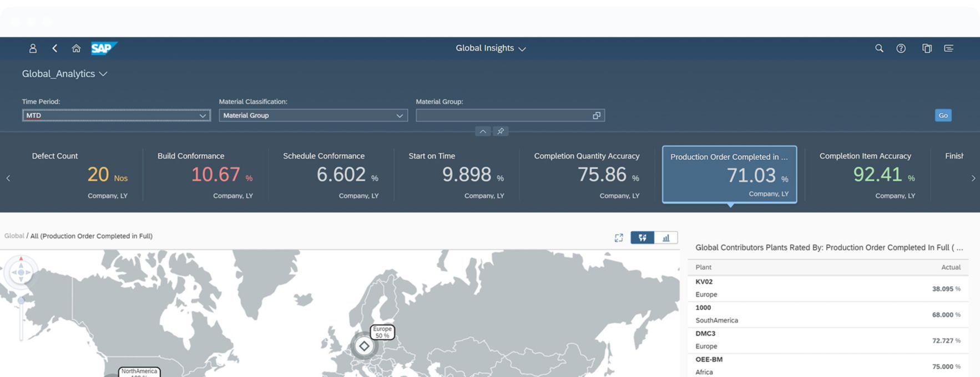Click the back navigation arrow
Screen dimensions: 980x377
(x=54, y=48)
